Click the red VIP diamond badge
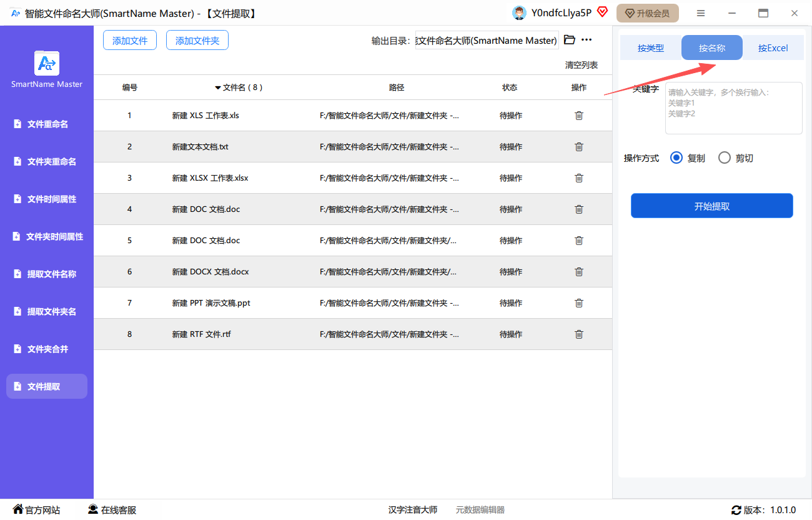The image size is (812, 520). click(602, 12)
